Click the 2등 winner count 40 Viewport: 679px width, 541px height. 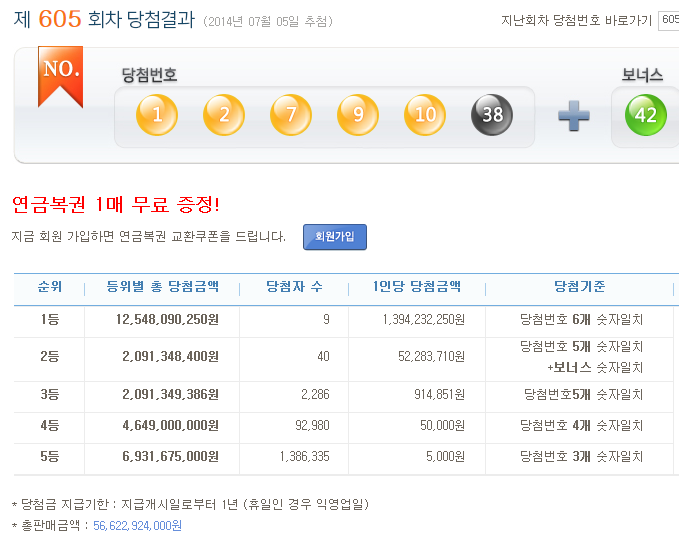(x=323, y=356)
